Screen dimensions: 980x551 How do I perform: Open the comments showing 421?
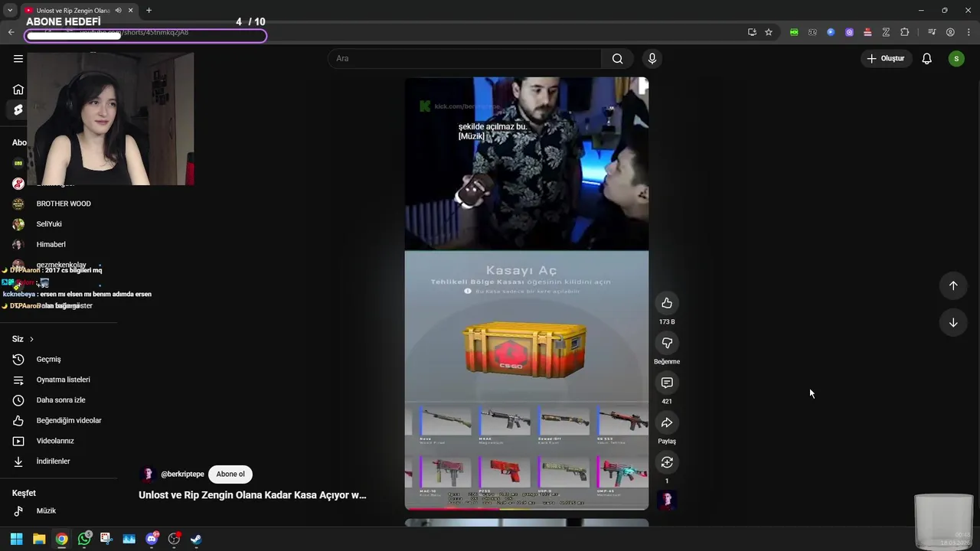coord(667,383)
